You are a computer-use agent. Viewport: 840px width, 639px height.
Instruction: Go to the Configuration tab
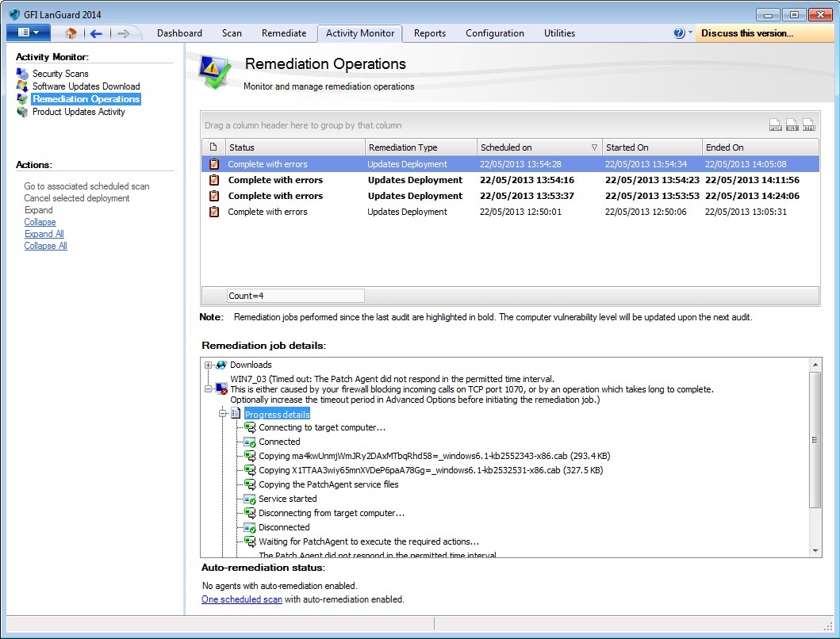coord(495,33)
